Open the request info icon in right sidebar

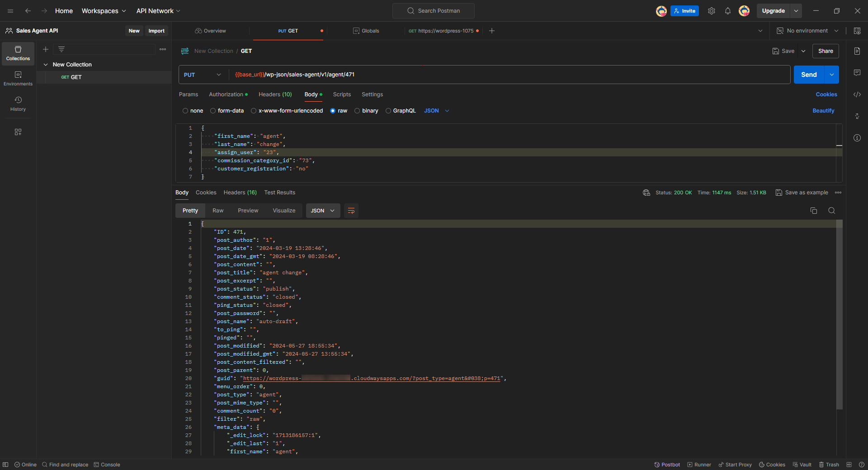tap(857, 138)
